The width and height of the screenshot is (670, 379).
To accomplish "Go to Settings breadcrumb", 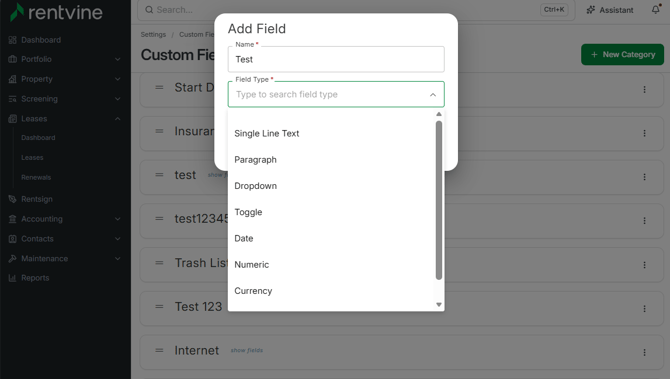I will [153, 35].
